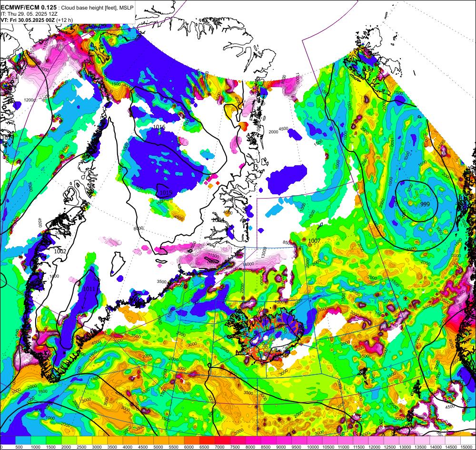This screenshot has height=450, width=476.
Task: Click the "14000" cloud base contour label
Action: tap(248, 264)
